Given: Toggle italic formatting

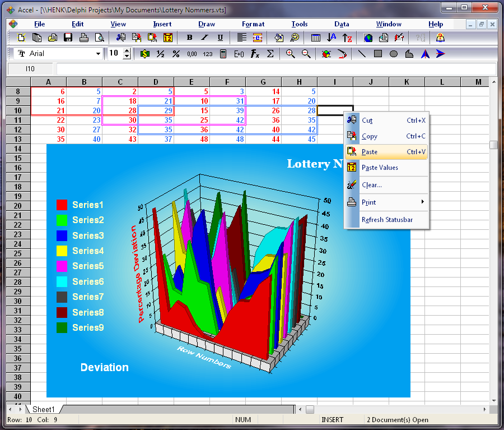Looking at the screenshot, I should point(204,38).
